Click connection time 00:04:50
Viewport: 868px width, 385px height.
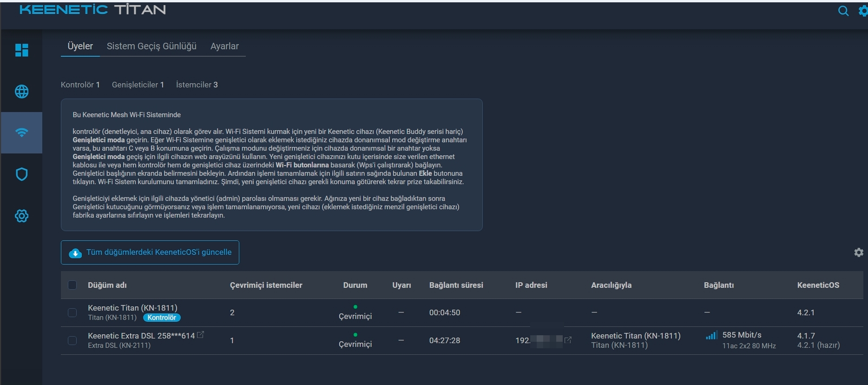(x=445, y=312)
